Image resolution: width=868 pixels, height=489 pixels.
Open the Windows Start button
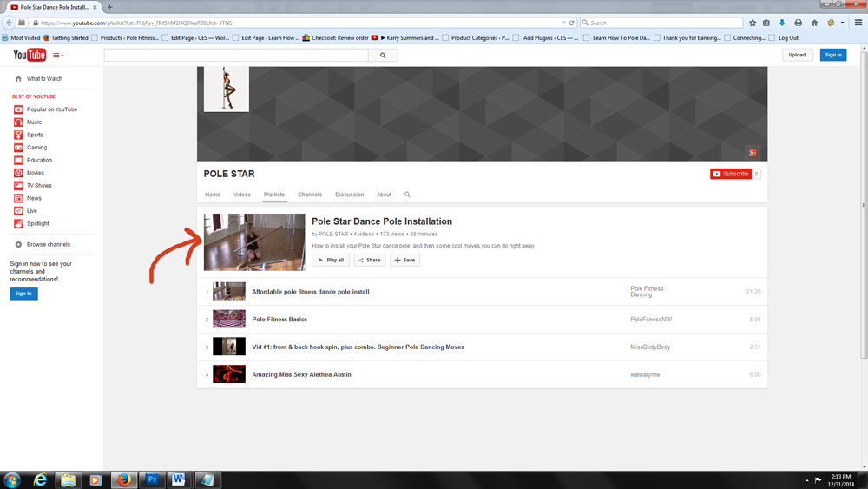click(11, 480)
